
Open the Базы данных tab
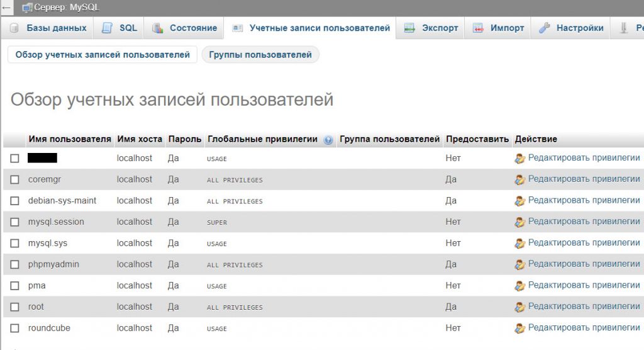(x=48, y=28)
